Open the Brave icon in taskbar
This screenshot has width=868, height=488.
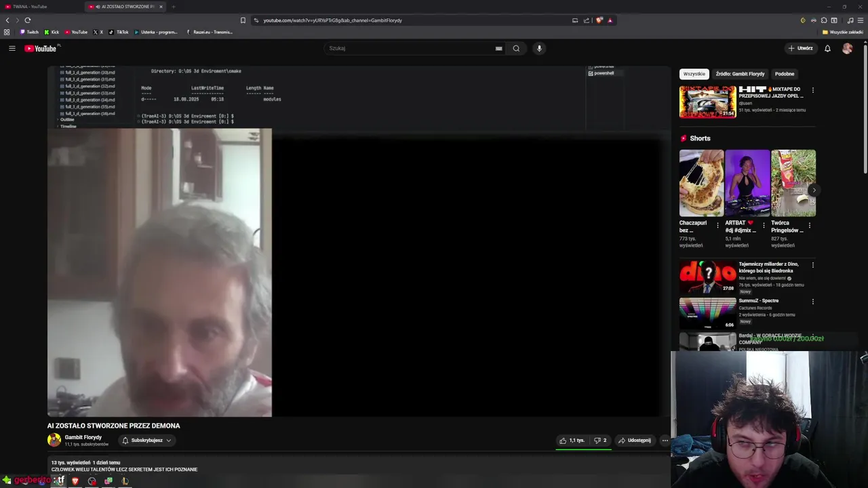[75, 481]
